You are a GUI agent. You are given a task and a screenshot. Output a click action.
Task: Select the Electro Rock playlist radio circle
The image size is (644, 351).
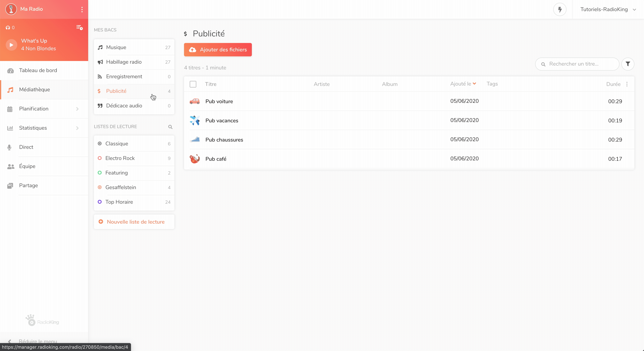point(99,158)
